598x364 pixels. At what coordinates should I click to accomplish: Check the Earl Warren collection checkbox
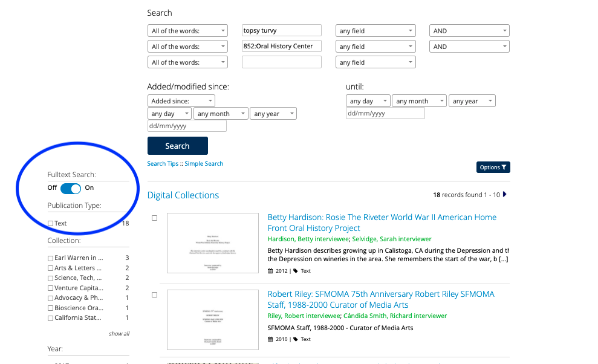(51, 258)
